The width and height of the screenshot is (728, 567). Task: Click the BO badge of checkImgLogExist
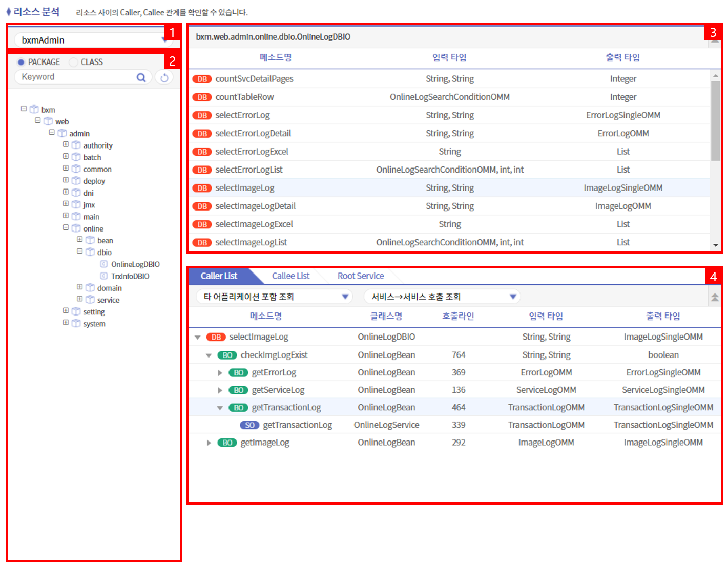tap(227, 355)
